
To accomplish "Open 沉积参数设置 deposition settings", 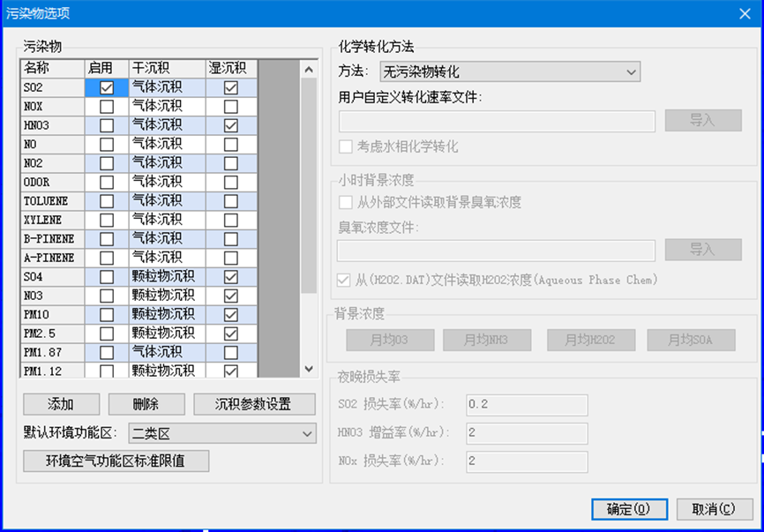I will [253, 404].
